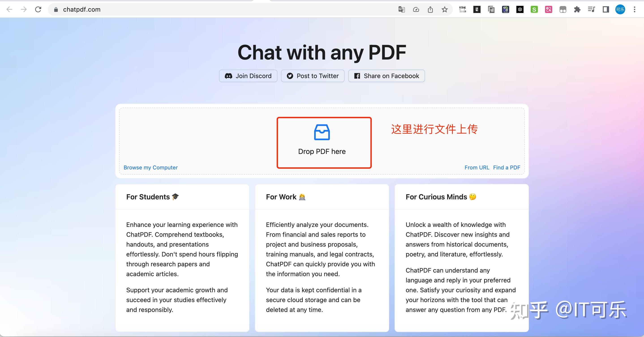Open the pink Chinese-English translator extension
The image size is (644, 337).
click(x=549, y=9)
